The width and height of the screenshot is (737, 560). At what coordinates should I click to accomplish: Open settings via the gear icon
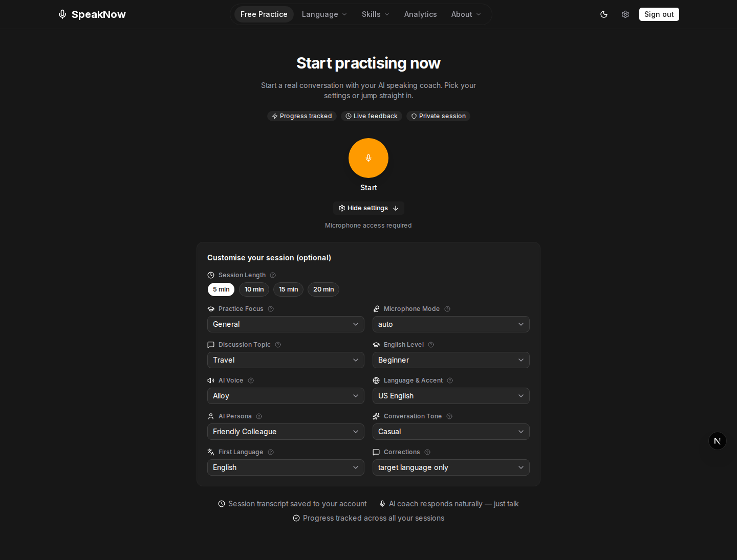[625, 14]
